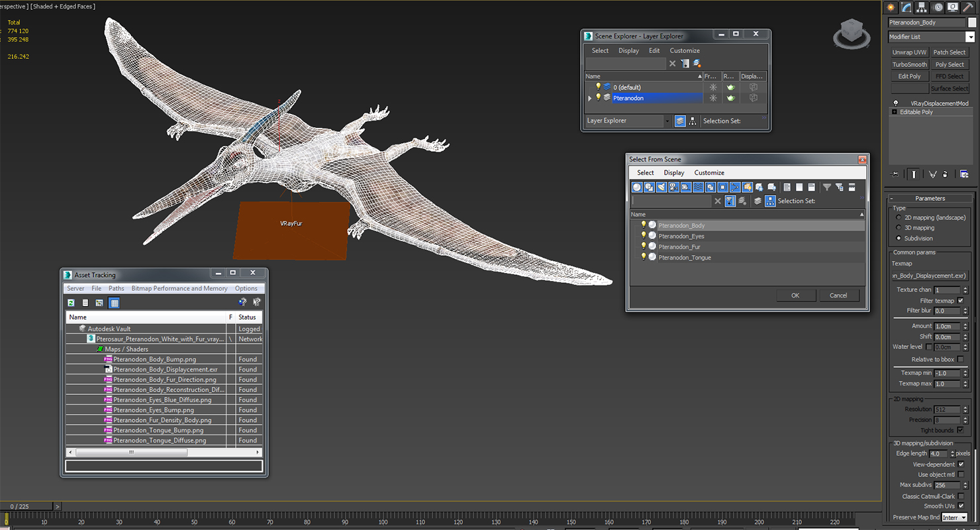
Task: Toggle Filter texmap checkbox
Action: click(961, 301)
